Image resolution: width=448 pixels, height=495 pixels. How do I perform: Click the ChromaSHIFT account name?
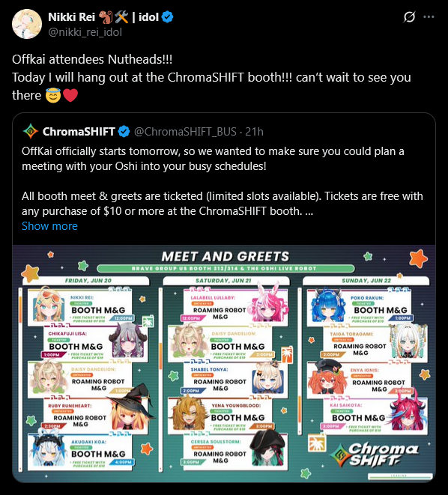(79, 132)
